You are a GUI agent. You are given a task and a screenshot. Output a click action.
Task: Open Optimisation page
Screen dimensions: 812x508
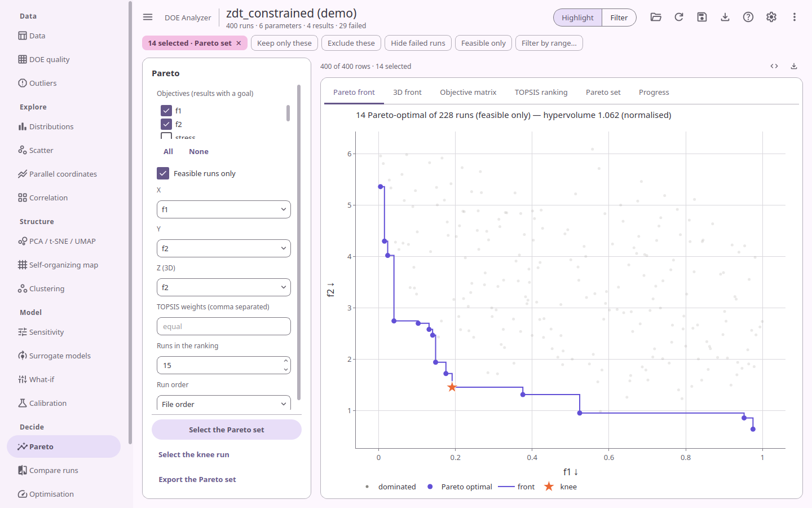tap(64, 494)
